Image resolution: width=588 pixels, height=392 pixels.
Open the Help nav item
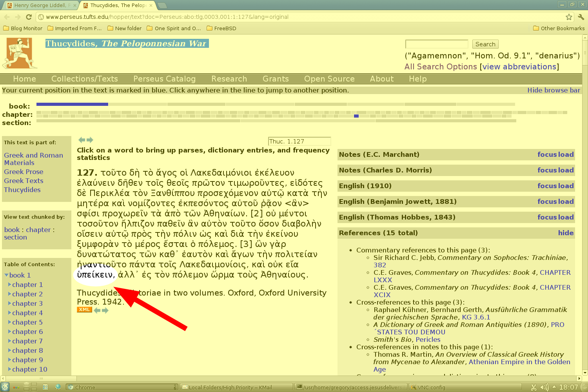click(x=417, y=79)
